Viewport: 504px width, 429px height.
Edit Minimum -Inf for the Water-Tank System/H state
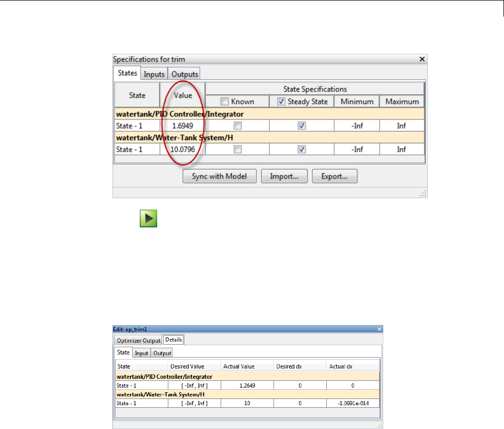click(357, 150)
